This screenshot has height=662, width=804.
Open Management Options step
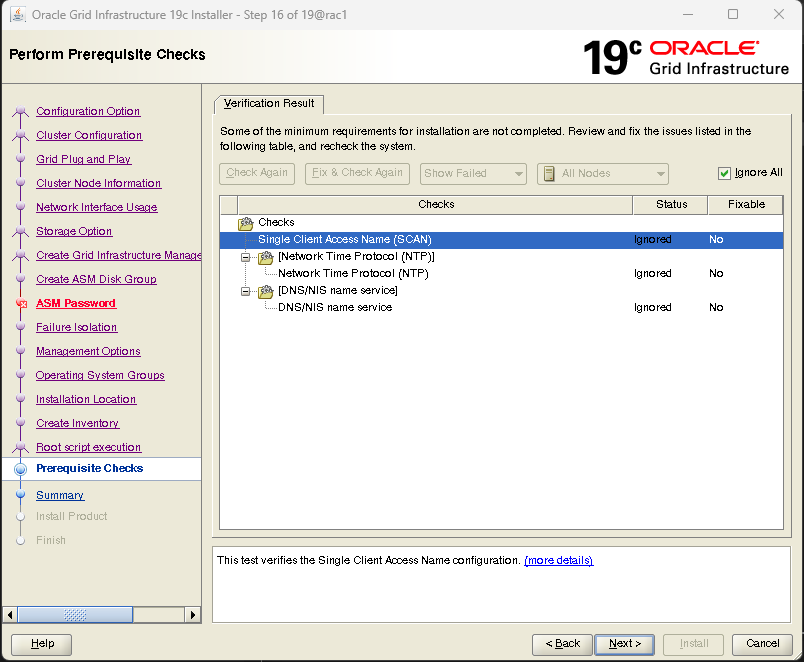click(88, 351)
